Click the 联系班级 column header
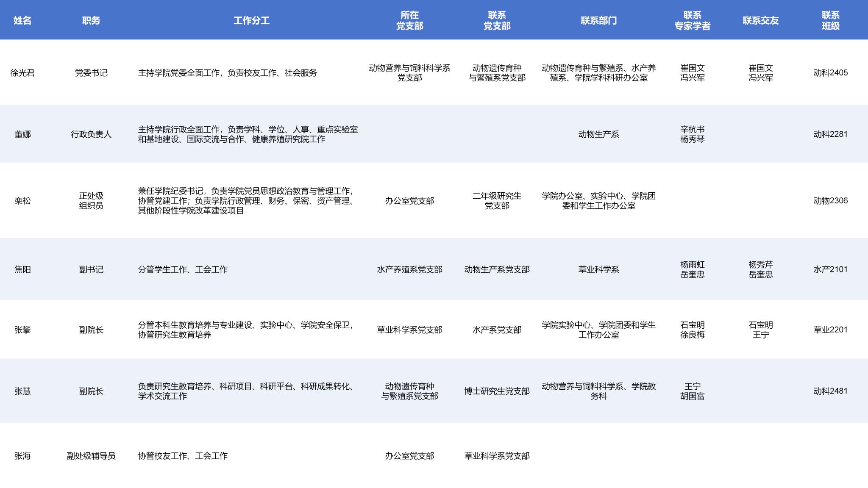 point(830,20)
